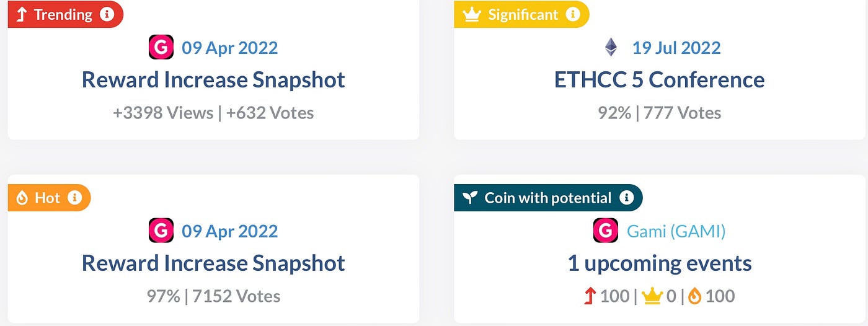Click Gami logo beside Gami (GAMI) link

pyautogui.click(x=605, y=231)
